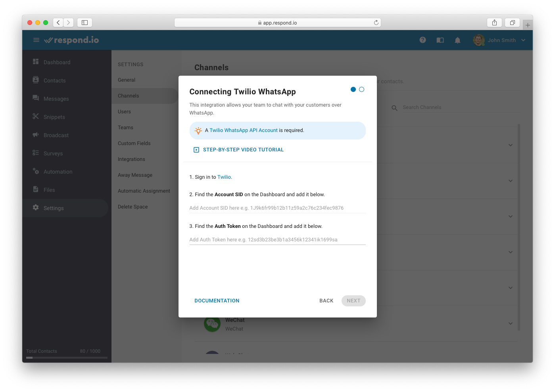Click the Dashboard sidebar icon
Screen dimensions: 555x392
36,62
